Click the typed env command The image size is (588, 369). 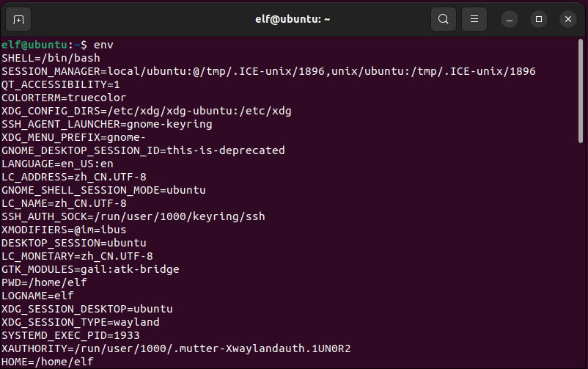pos(103,45)
